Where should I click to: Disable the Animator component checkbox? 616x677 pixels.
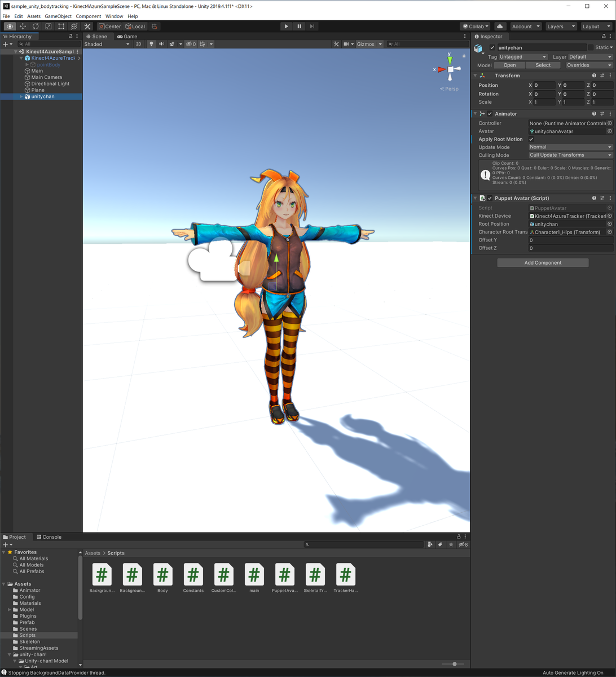(490, 114)
